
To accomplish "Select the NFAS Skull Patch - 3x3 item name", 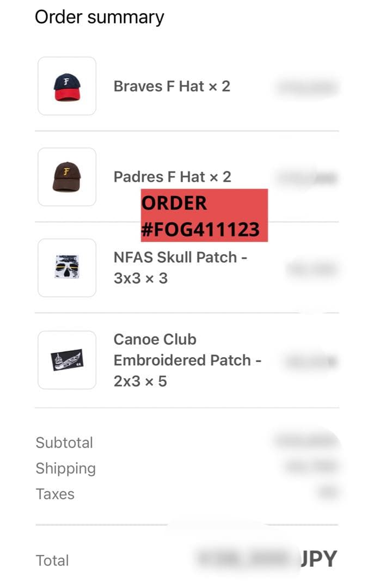I will pos(180,268).
